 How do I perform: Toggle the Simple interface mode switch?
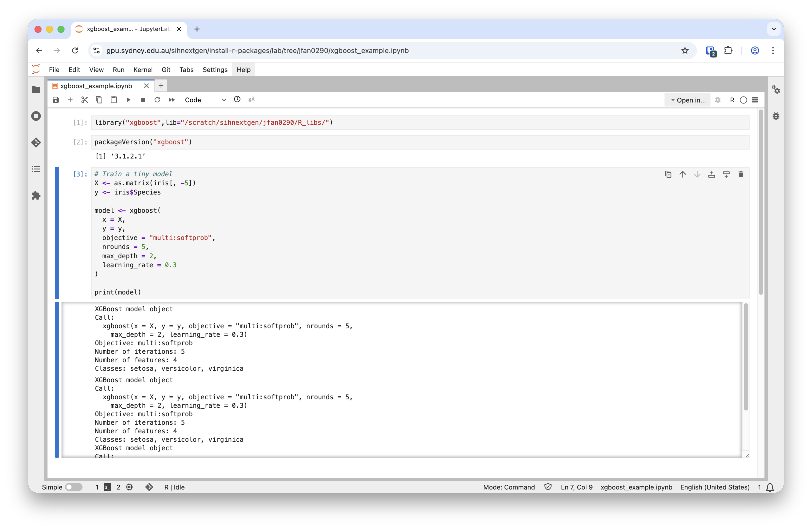point(74,487)
